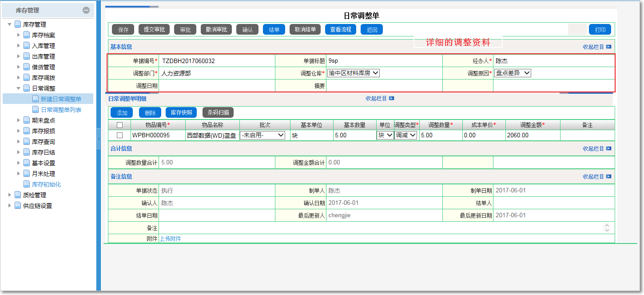Collapse the 库存管理 panel header minus icon
644x295 pixels.
pyautogui.click(x=86, y=10)
